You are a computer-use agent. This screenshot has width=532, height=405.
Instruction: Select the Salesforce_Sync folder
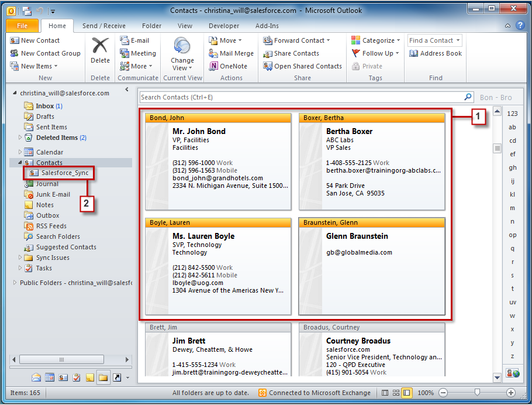pos(59,173)
